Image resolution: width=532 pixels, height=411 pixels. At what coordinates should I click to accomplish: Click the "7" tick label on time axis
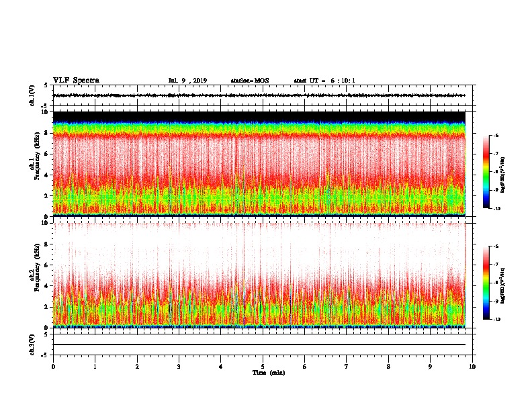tap(347, 367)
